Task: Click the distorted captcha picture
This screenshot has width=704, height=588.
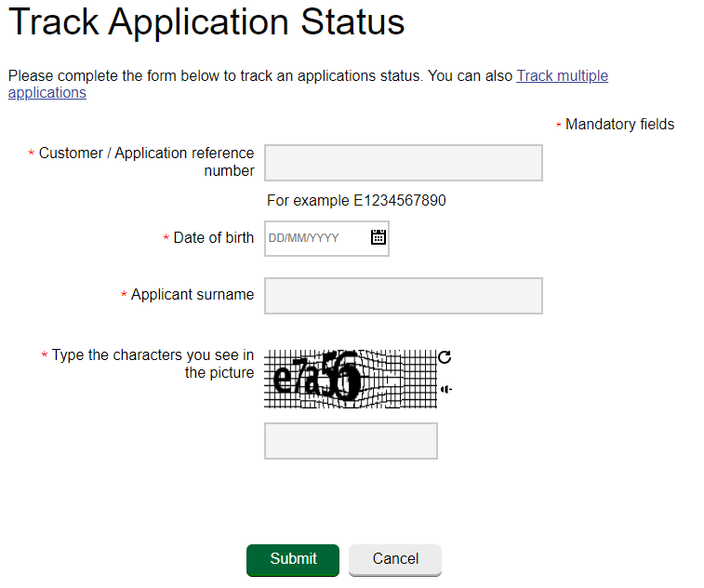Action: point(351,379)
